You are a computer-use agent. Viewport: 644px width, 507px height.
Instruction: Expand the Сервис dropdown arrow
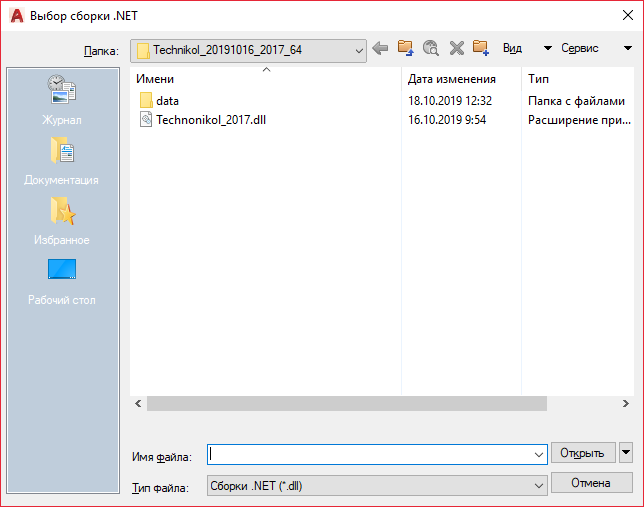click(628, 48)
